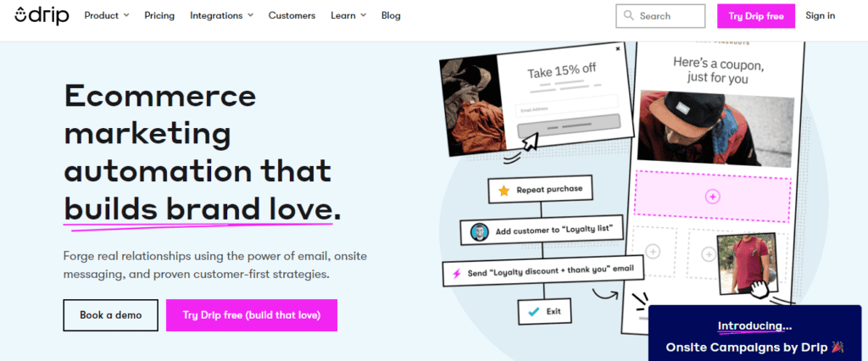
Task: Close the Take 15% off popup
Action: (618, 49)
